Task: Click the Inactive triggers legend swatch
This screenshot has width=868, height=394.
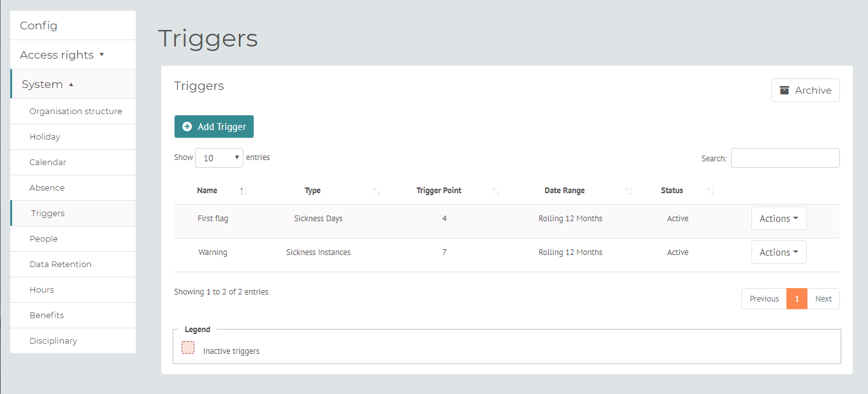Action: [188, 347]
